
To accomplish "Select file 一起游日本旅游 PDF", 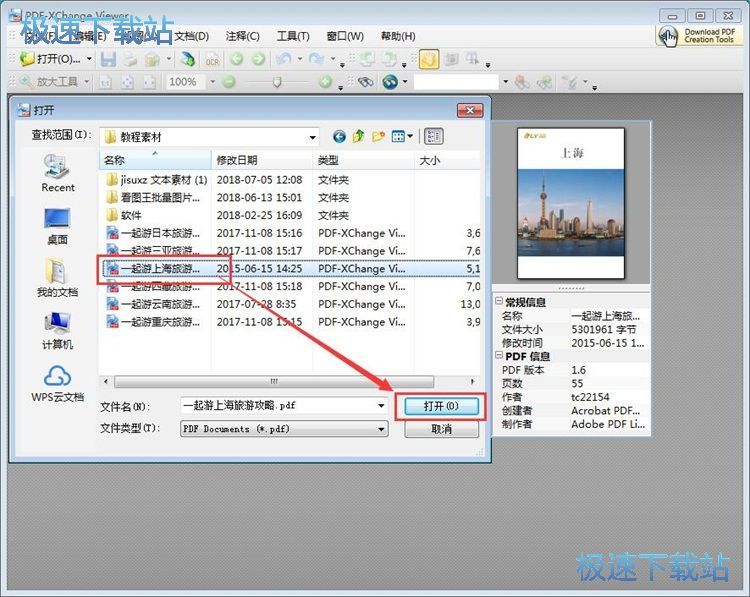I will point(153,233).
